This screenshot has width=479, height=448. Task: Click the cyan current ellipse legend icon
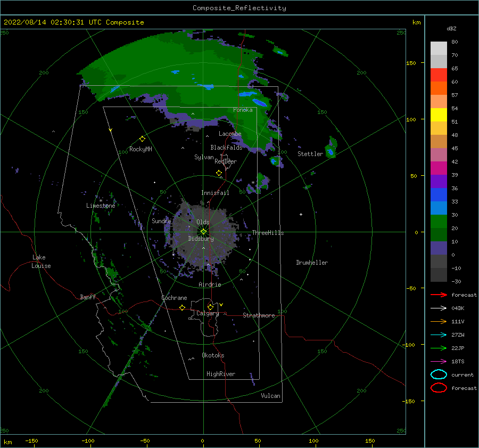[439, 374]
